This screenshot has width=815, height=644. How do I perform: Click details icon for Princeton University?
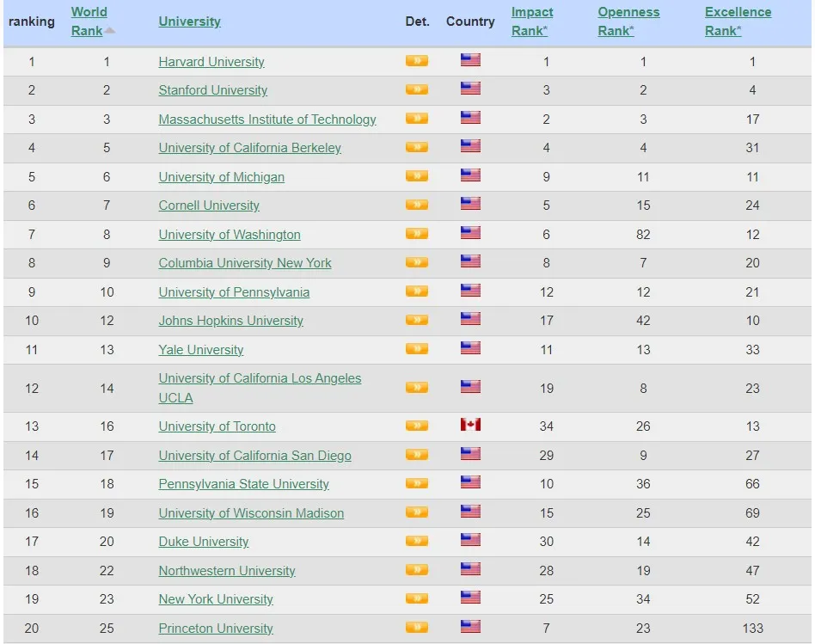coord(417,628)
